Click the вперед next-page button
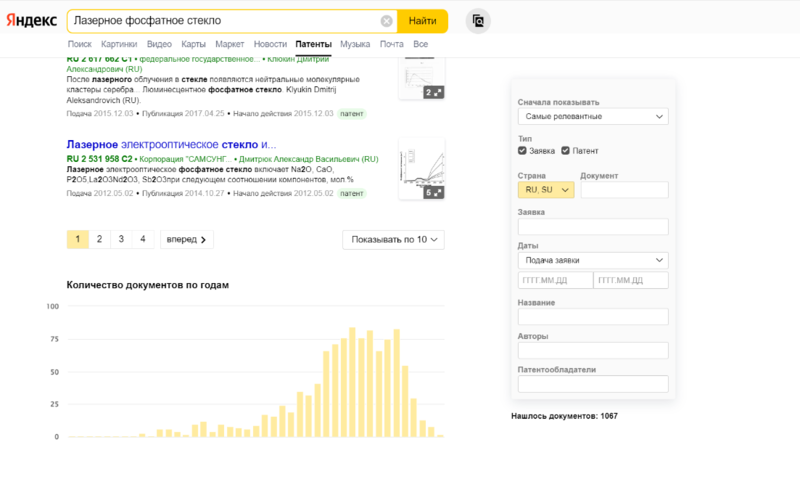This screenshot has width=800, height=482. coord(187,239)
